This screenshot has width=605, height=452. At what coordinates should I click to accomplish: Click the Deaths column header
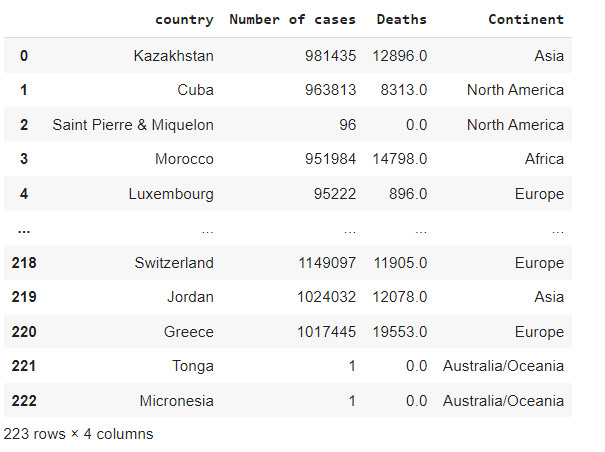(x=401, y=20)
